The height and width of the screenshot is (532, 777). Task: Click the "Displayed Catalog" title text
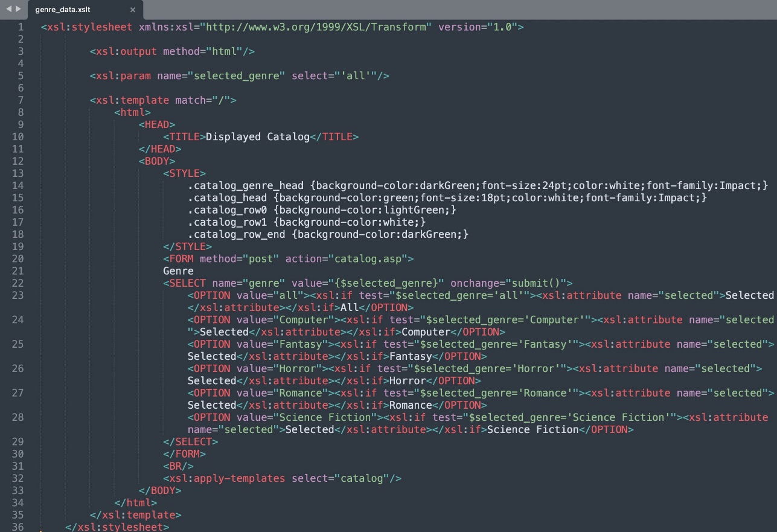[258, 136]
